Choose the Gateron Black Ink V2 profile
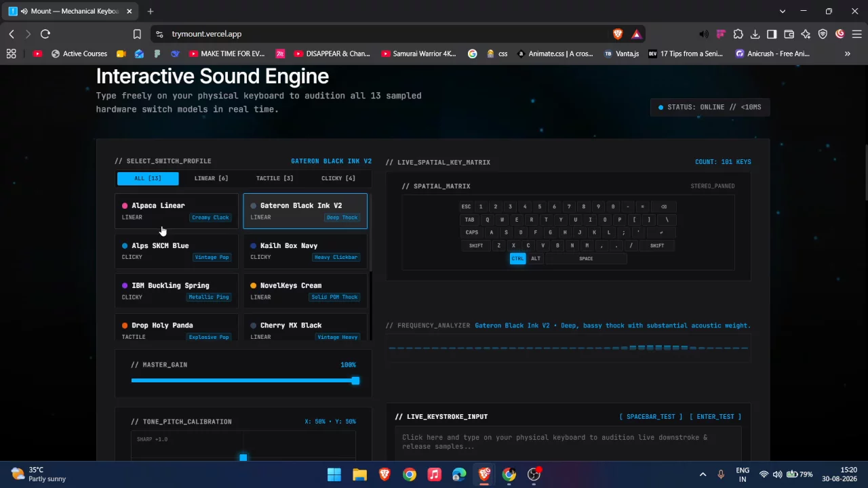The height and width of the screenshot is (488, 868). coord(305,211)
